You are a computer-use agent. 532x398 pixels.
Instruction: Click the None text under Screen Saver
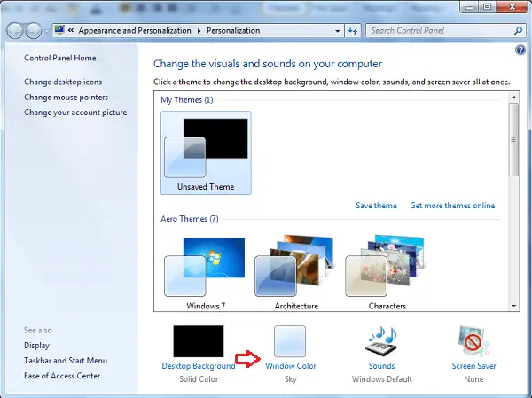[473, 379]
